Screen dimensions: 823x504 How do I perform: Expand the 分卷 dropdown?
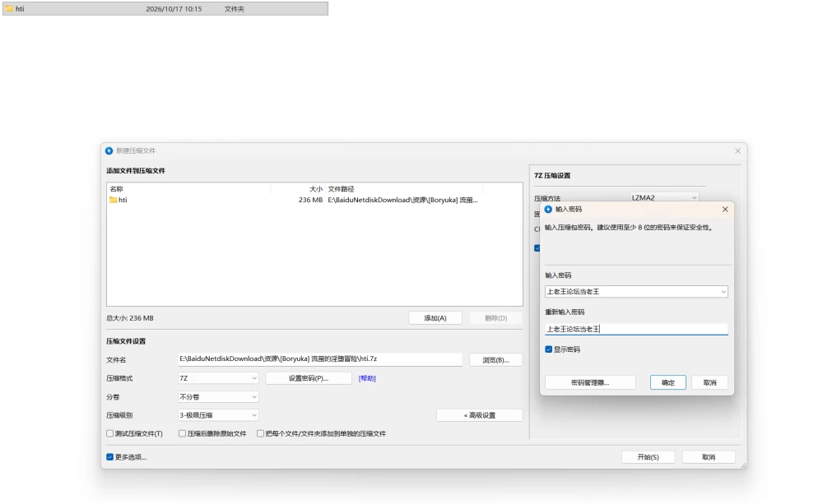pyautogui.click(x=218, y=397)
